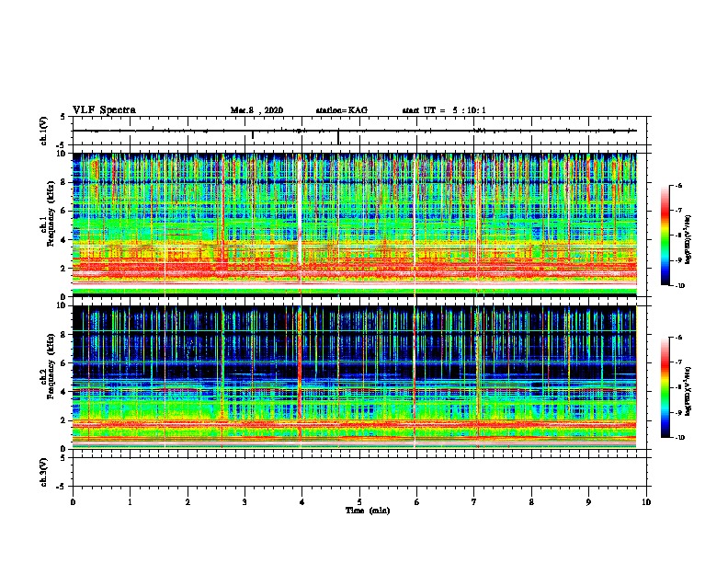Click the ch.1(V) waveform trace panel
Screen dimensions: 728x563
(361, 131)
